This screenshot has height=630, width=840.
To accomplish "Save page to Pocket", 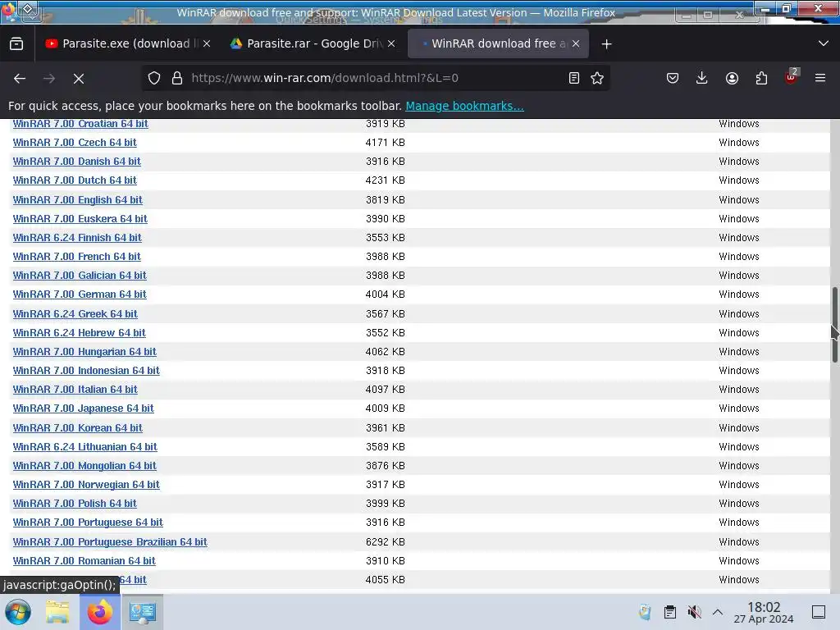I will click(x=673, y=78).
